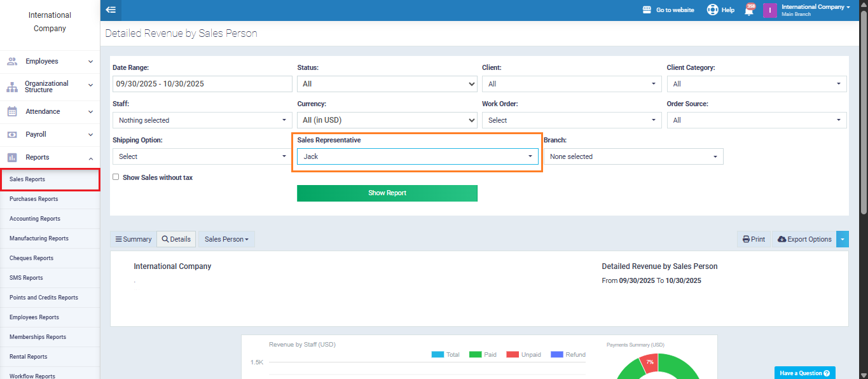Collapse sidebar with the back arrow icon
This screenshot has height=379, width=868.
(111, 10)
